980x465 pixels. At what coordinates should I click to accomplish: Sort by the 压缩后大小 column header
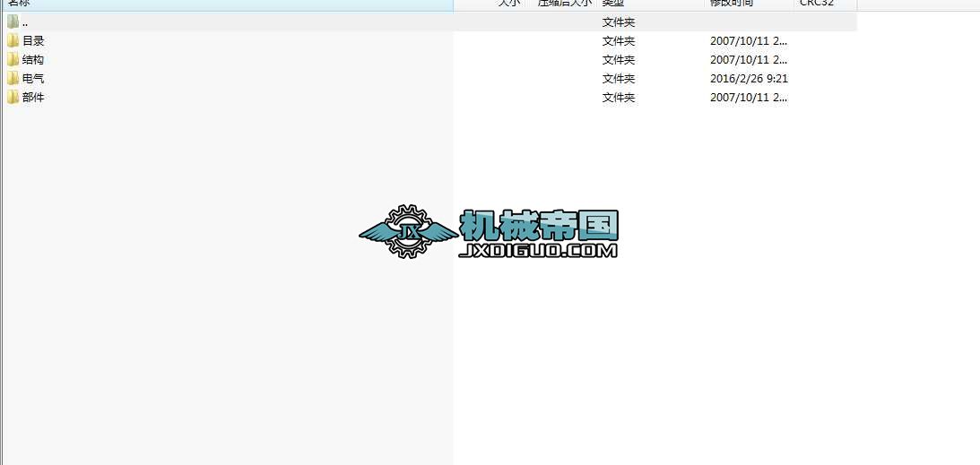561,4
